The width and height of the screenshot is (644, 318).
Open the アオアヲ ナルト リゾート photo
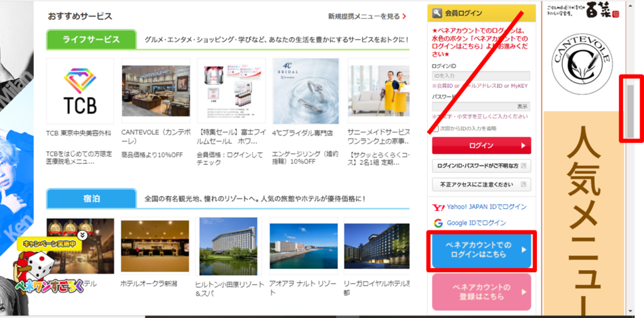tap(304, 246)
